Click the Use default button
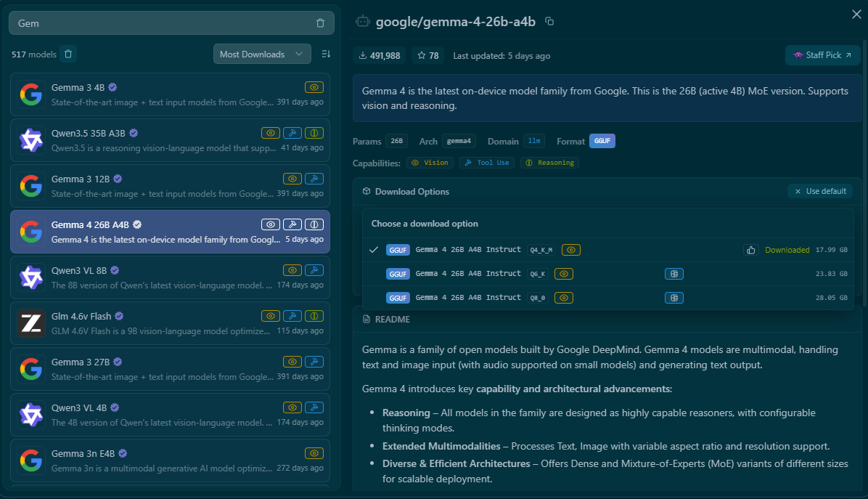 point(820,191)
